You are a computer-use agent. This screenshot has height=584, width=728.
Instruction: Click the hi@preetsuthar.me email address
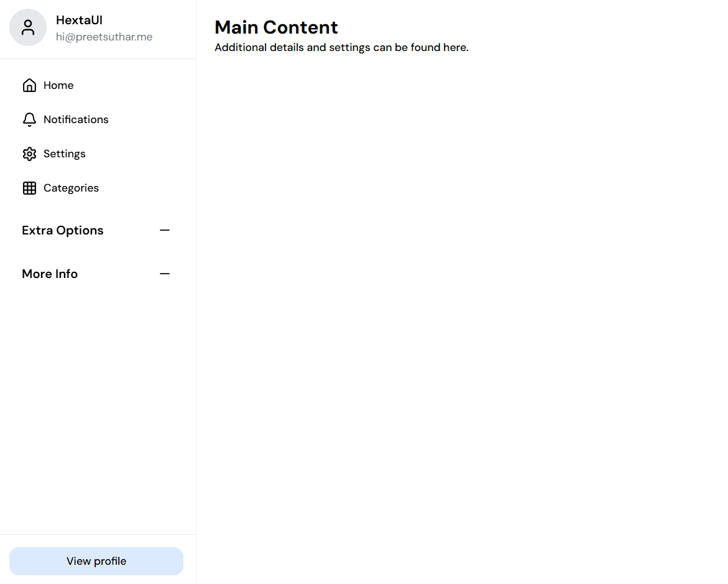[104, 37]
